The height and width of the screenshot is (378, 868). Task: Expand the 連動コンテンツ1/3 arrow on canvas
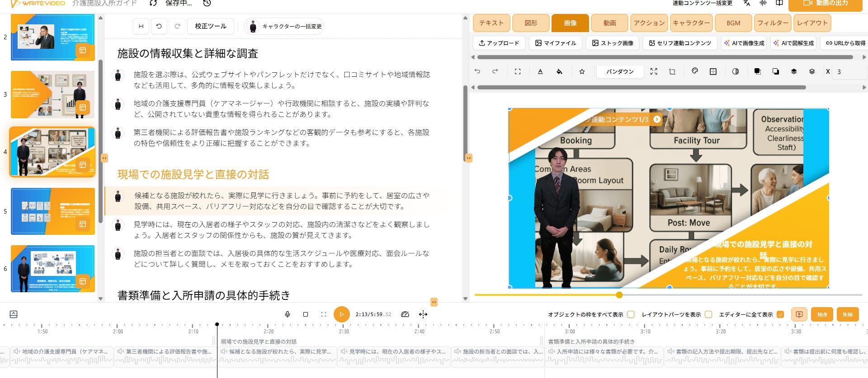[x=657, y=119]
